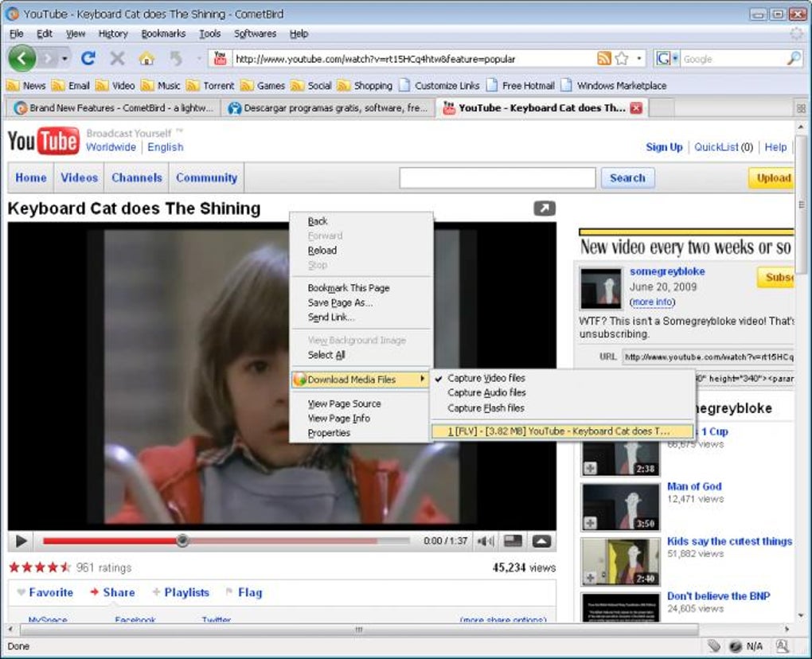Click the green Back navigation button
This screenshot has height=659, width=812.
click(21, 58)
